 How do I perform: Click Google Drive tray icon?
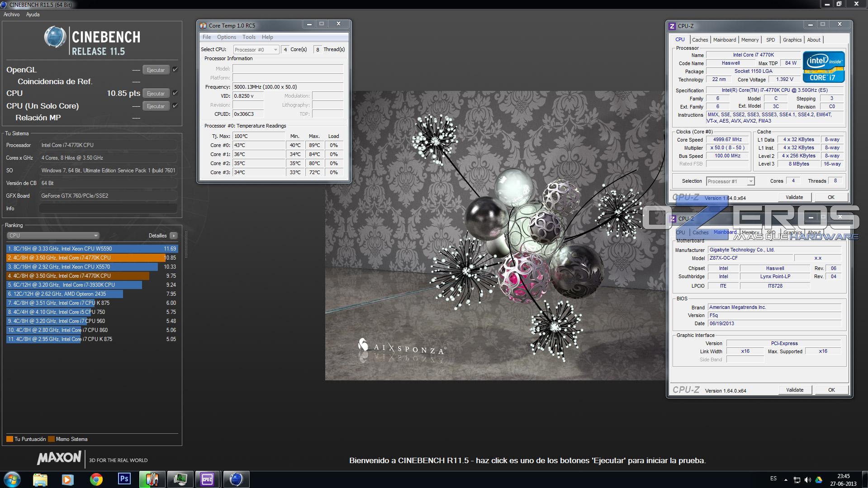(x=819, y=480)
